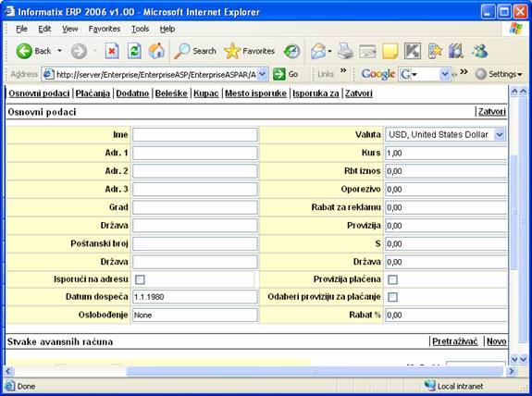Click the Poštanski broj input field
The width and height of the screenshot is (532, 396).
(x=194, y=243)
